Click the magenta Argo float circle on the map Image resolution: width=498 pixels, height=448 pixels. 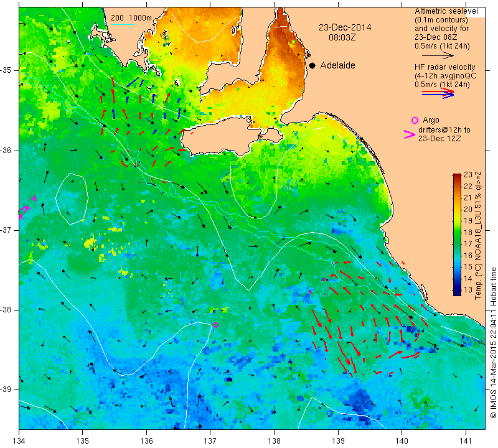[215, 325]
